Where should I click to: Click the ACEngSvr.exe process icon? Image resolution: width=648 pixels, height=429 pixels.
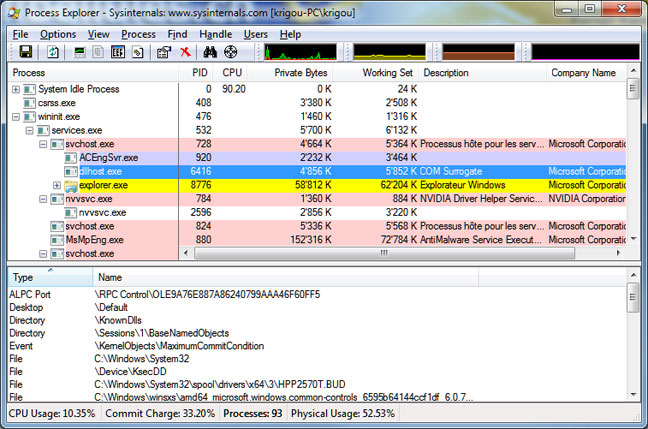point(71,158)
